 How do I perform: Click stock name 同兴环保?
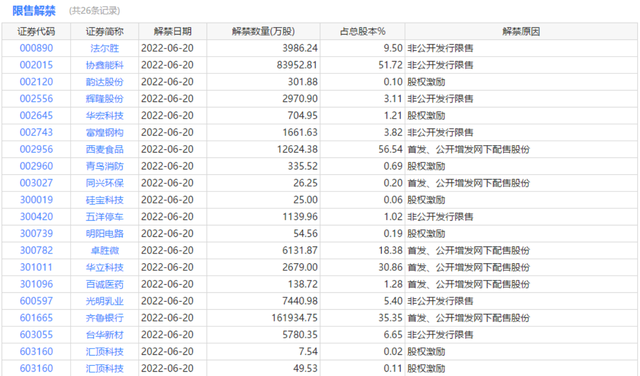tap(104, 183)
